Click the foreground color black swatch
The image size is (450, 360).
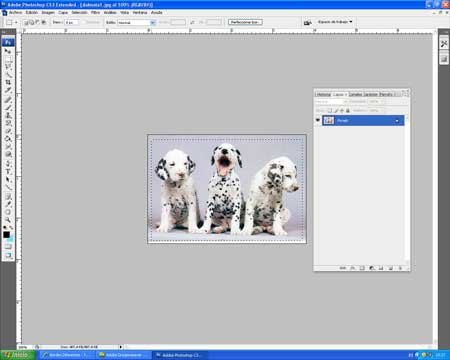pos(6,235)
